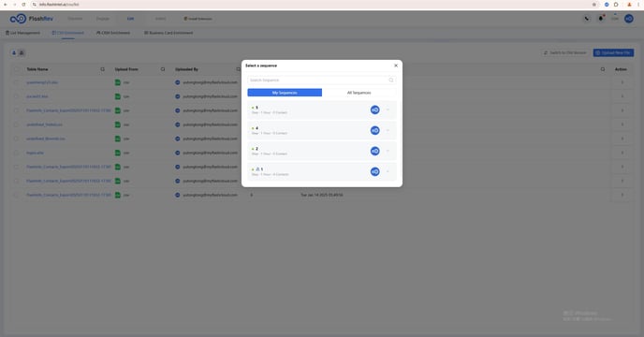This screenshot has height=337, width=644.
Task: Open the notifications bell
Action: (600, 19)
